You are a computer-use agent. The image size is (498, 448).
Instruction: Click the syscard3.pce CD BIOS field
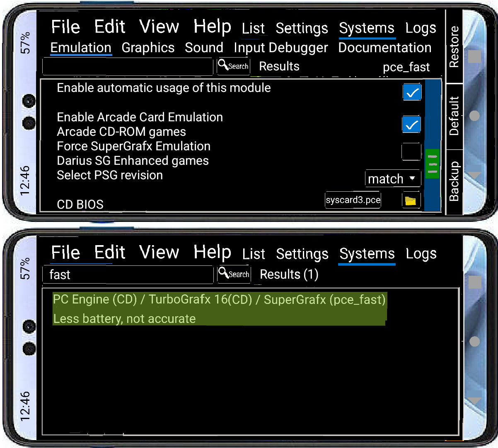353,200
